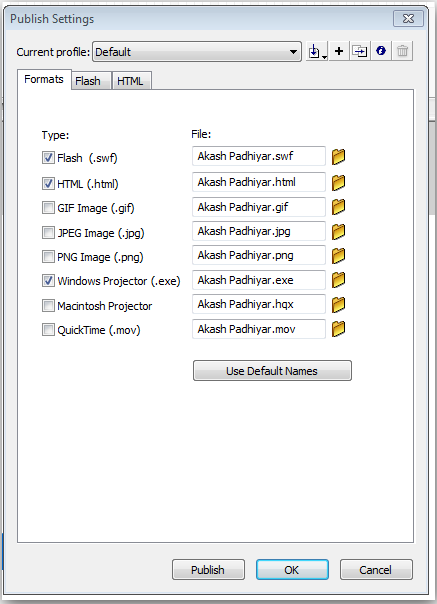The width and height of the screenshot is (437, 604).
Task: Uncheck the Flash (.swf) checkbox
Action: (48, 158)
